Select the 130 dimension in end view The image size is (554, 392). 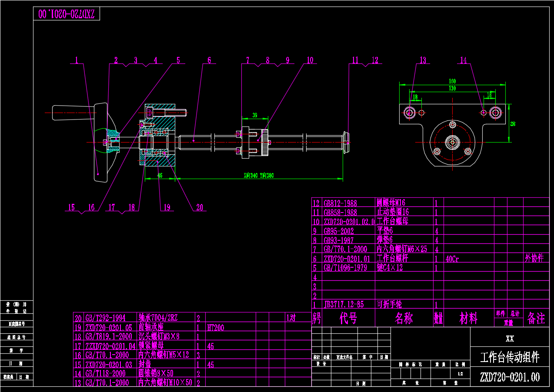[452, 88]
